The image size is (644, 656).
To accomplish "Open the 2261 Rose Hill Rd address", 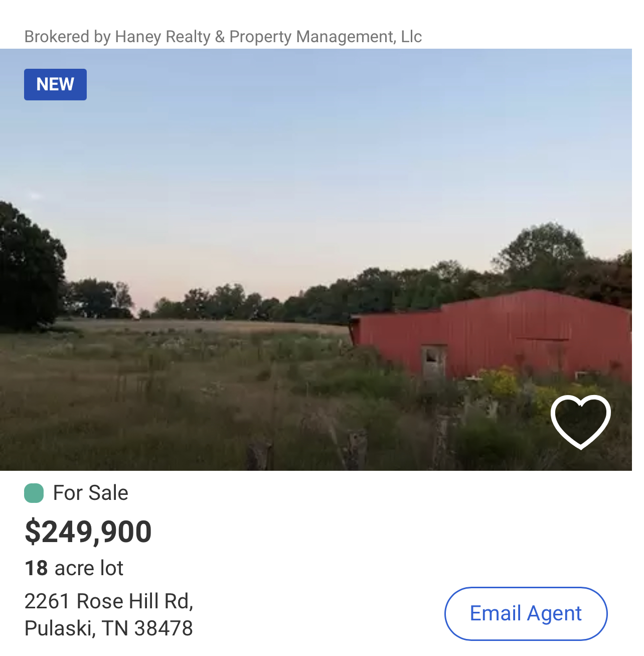I will (109, 601).
